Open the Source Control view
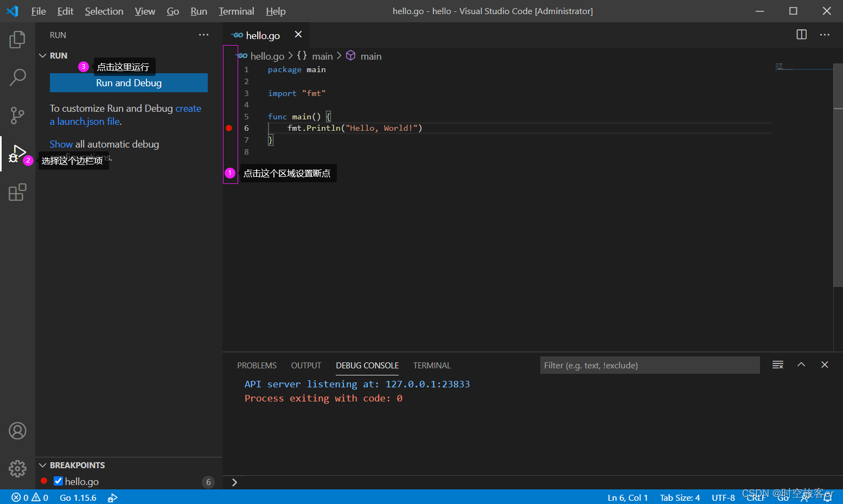Viewport: 843px width, 504px height. pos(17,116)
